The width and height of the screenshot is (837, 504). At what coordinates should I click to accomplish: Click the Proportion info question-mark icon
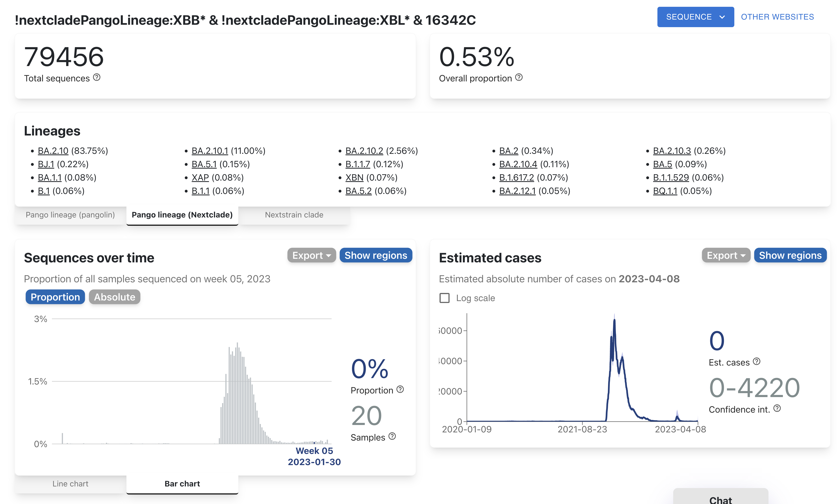pos(400,389)
